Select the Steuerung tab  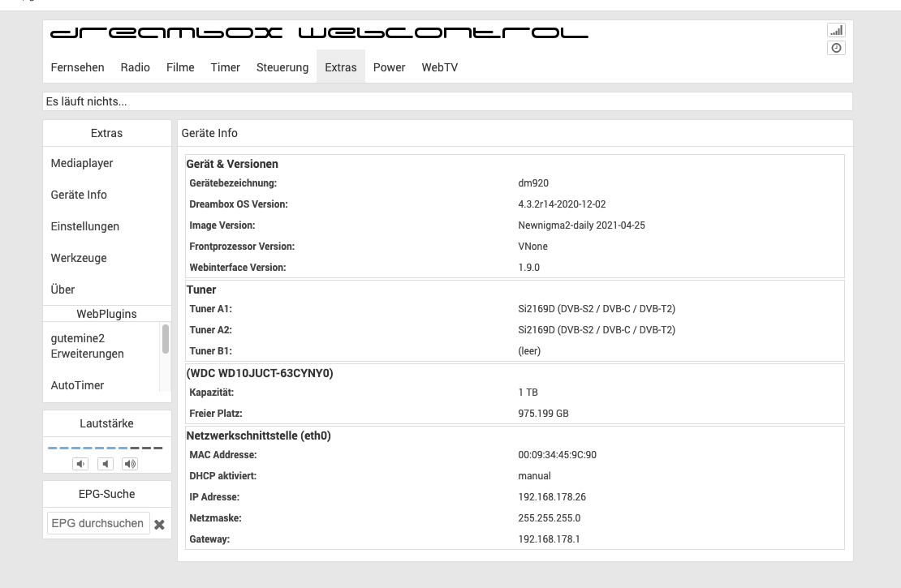[x=282, y=67]
